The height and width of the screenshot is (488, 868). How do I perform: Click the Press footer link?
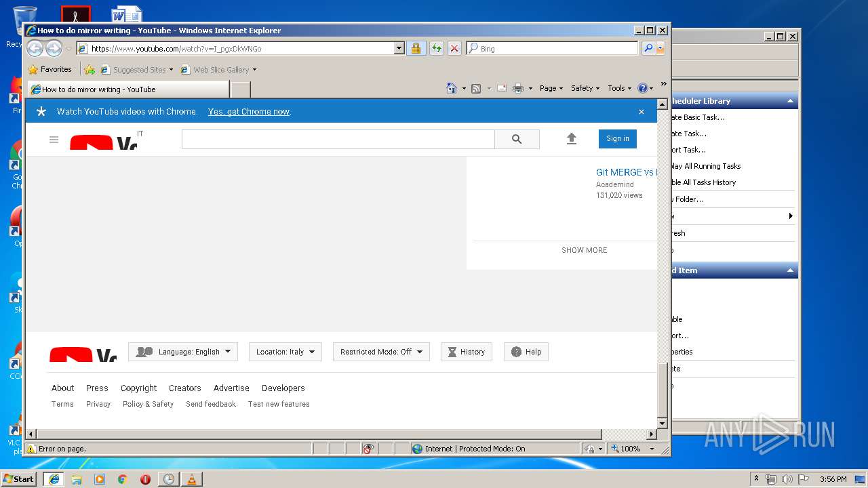click(x=97, y=388)
